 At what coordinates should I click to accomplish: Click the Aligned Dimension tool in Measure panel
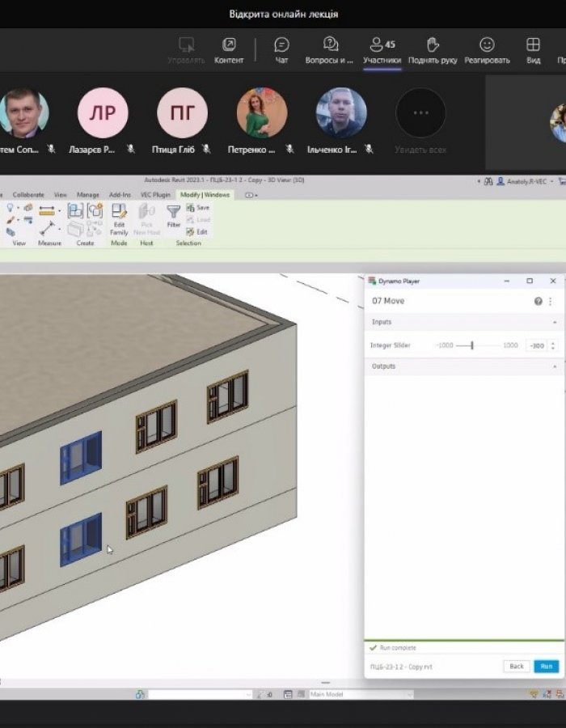pyautogui.click(x=47, y=211)
